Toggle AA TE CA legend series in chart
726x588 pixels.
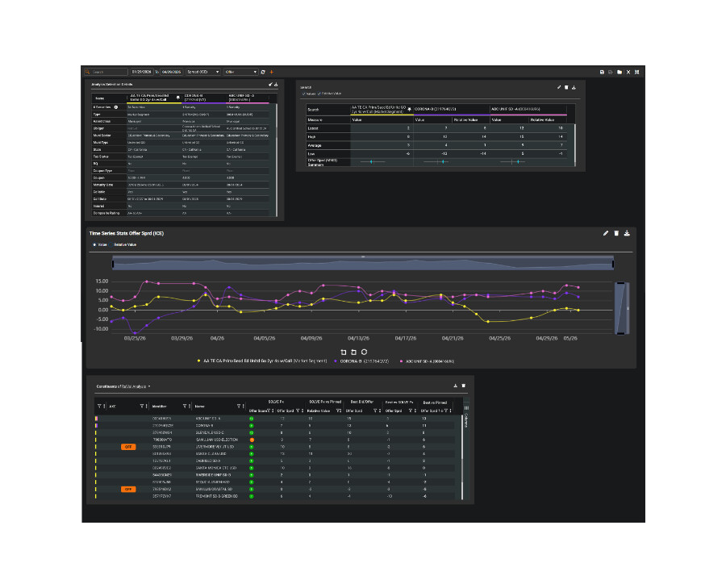pos(262,361)
